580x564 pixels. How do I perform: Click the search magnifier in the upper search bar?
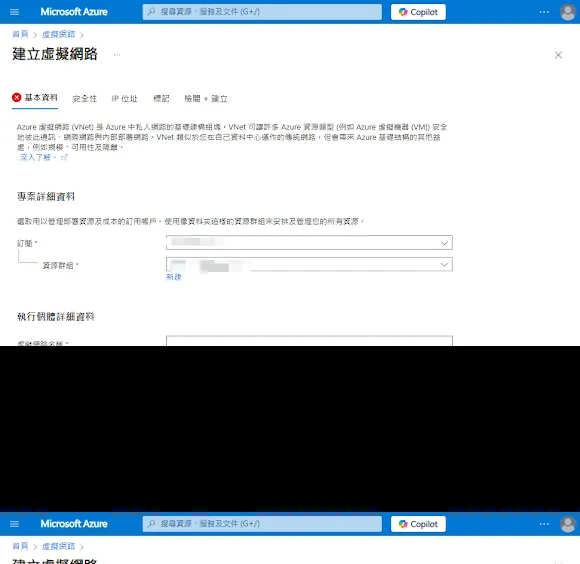pyautogui.click(x=152, y=12)
